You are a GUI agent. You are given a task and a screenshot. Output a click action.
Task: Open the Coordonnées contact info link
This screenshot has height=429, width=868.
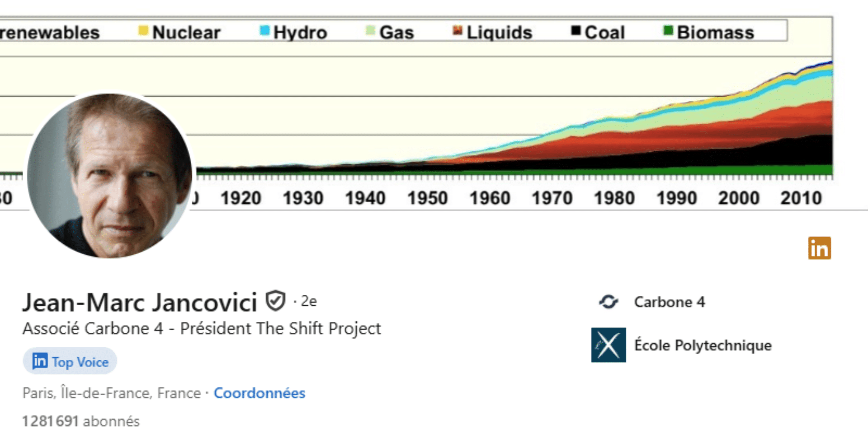click(x=259, y=393)
